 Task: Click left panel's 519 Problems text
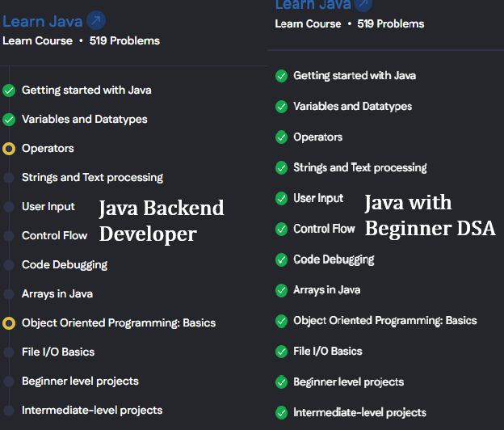click(124, 41)
